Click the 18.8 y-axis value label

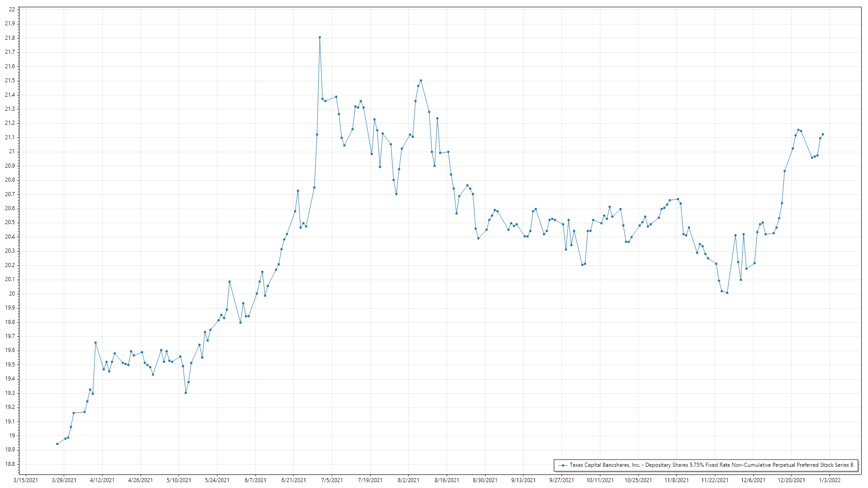(x=10, y=464)
